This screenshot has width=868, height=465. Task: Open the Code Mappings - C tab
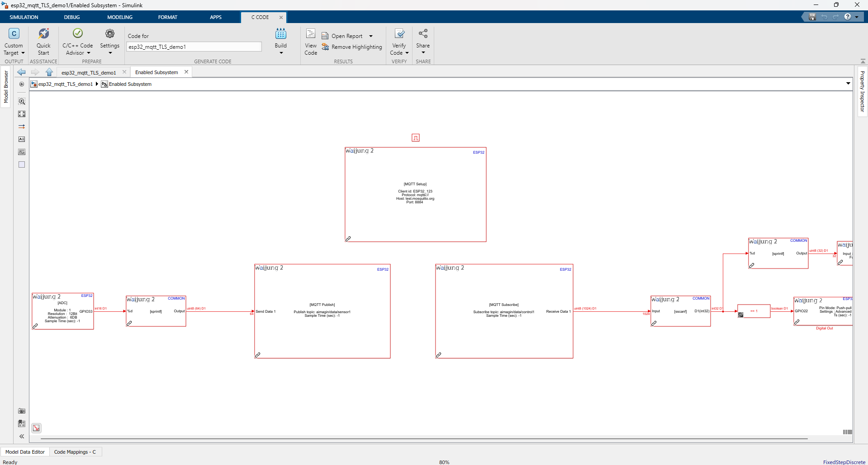coord(75,452)
